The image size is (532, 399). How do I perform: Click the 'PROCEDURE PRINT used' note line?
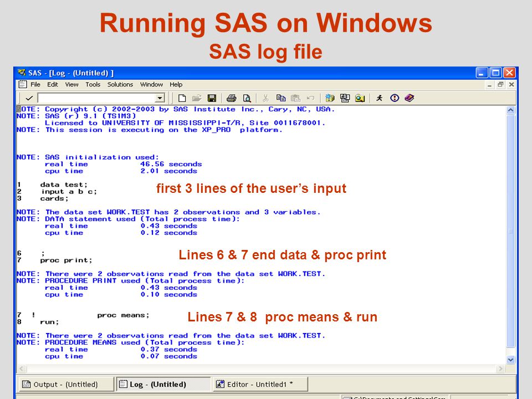coord(130,280)
